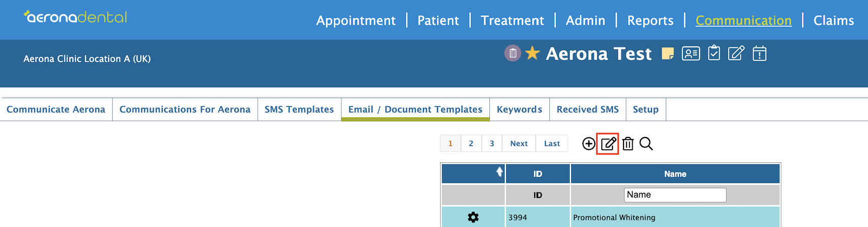Click the Last page button

[x=552, y=144]
